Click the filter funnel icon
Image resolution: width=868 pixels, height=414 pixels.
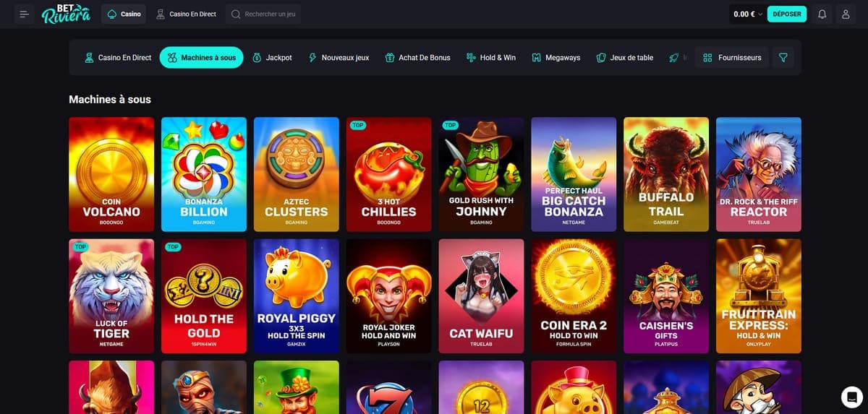tap(783, 57)
